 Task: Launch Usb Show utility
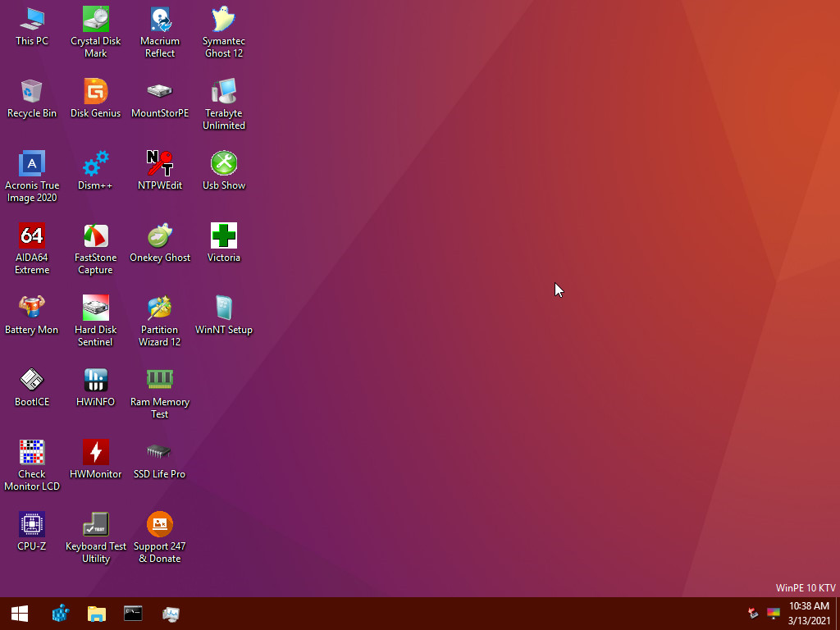tap(224, 171)
